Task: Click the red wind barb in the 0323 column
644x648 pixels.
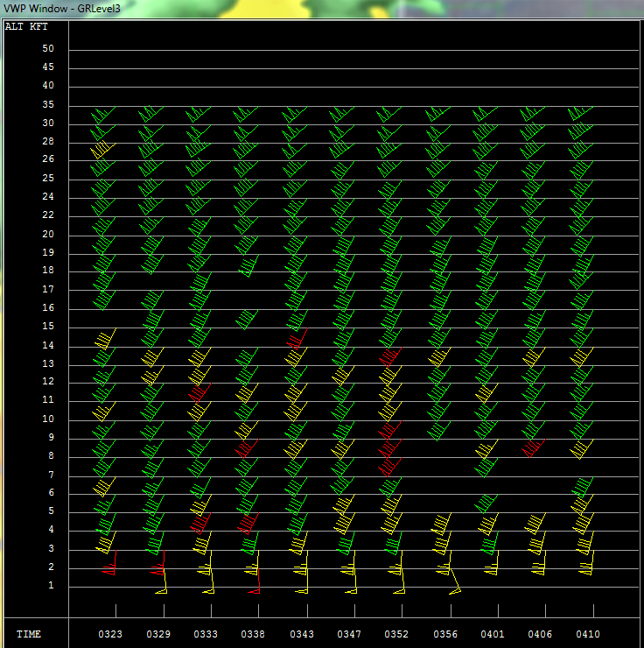Action: click(109, 563)
